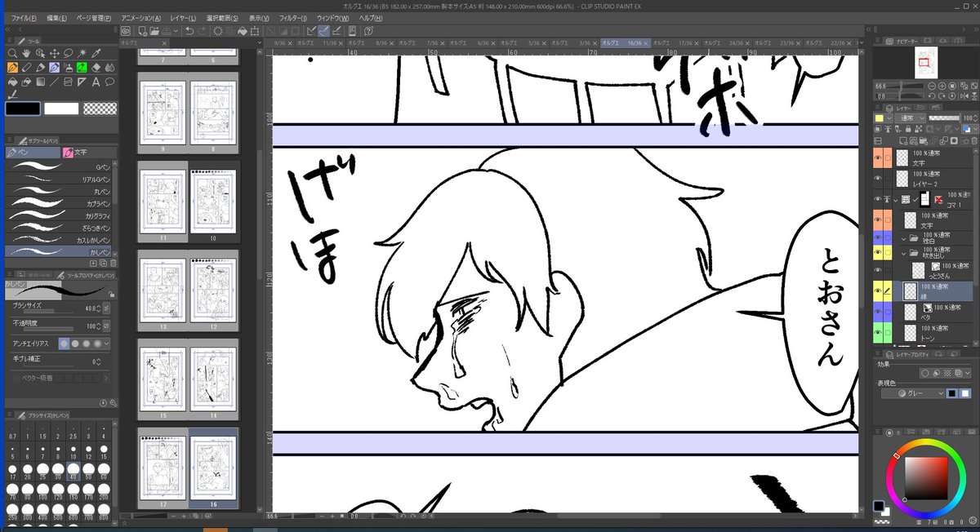Open sub tool detail wrench icon
Screen dimensions: 980x532
click(114, 403)
